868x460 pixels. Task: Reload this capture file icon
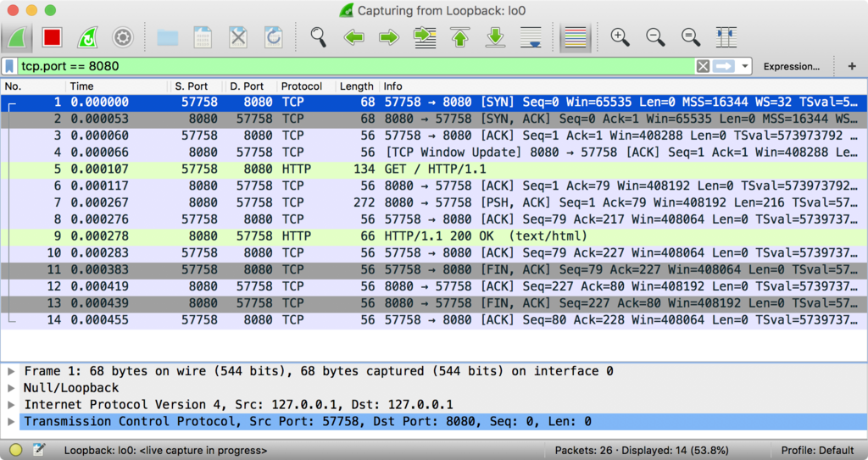point(274,37)
